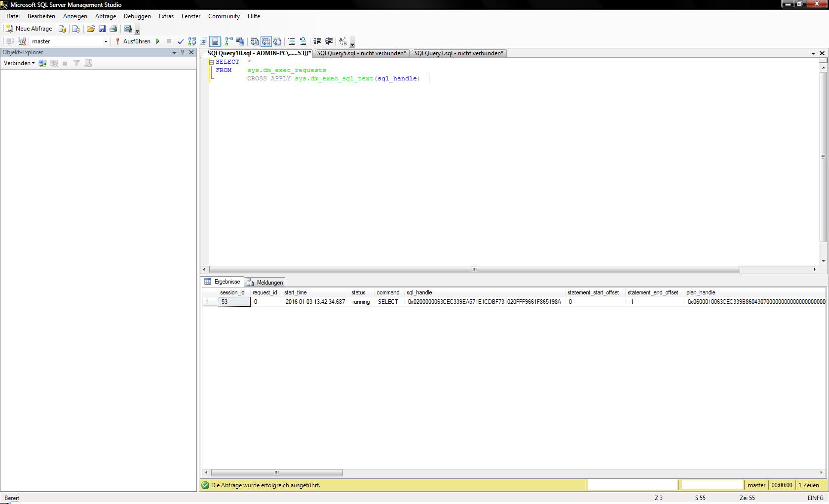Open the Abfrage menu

[x=106, y=16]
